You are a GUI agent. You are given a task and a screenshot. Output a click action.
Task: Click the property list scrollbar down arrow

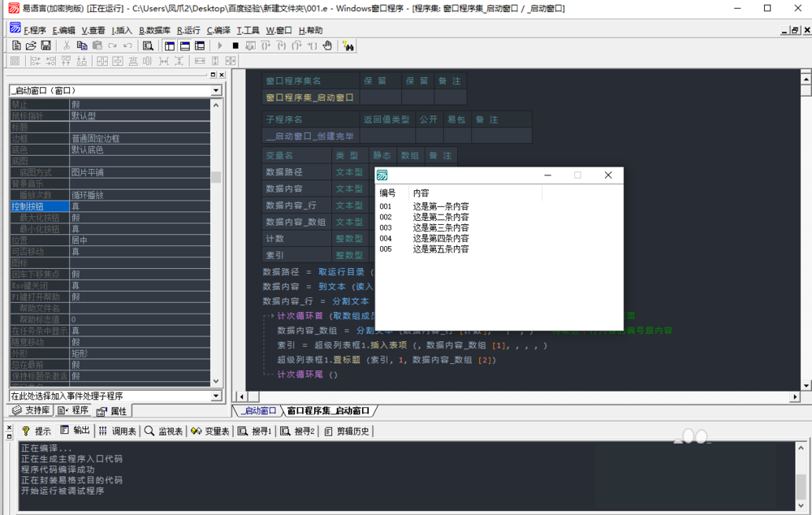point(216,381)
